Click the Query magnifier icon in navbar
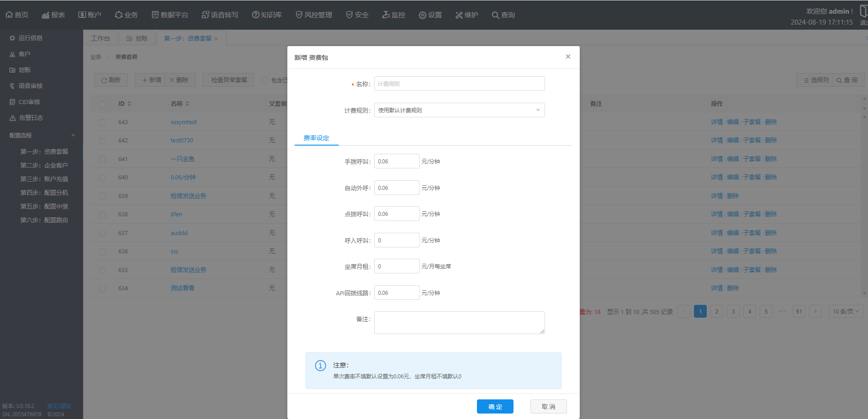 point(495,15)
